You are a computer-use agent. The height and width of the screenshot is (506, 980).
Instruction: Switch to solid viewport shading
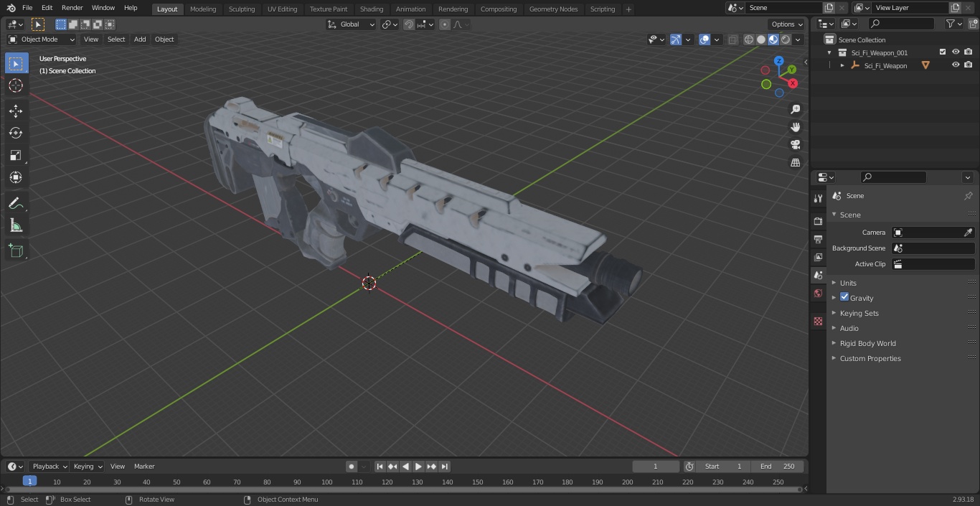[x=761, y=39]
